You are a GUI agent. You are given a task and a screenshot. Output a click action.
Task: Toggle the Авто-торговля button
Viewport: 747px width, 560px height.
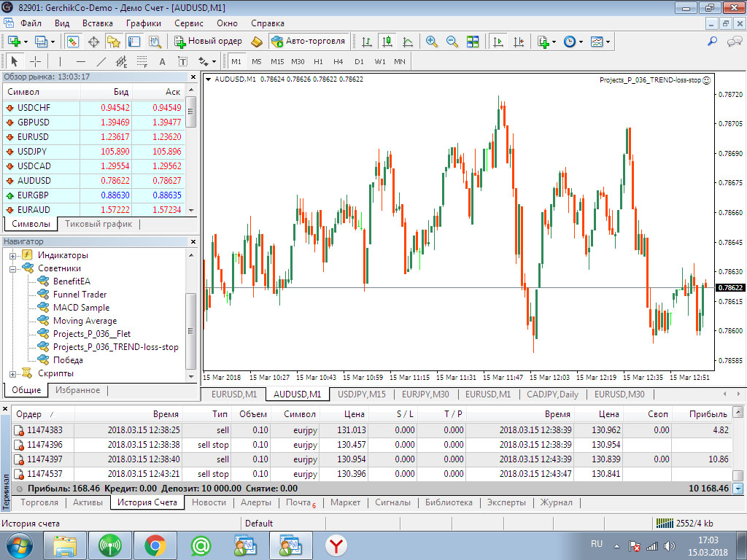[309, 42]
